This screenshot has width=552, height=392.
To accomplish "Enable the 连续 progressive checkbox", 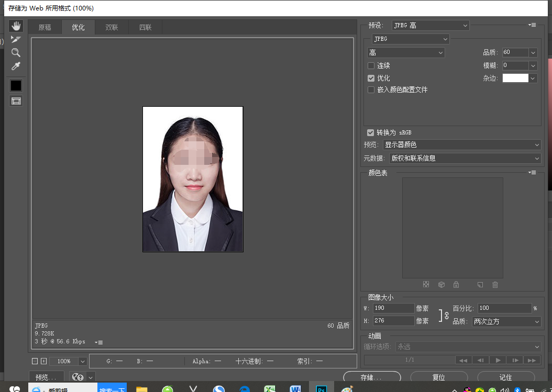I will [x=371, y=65].
